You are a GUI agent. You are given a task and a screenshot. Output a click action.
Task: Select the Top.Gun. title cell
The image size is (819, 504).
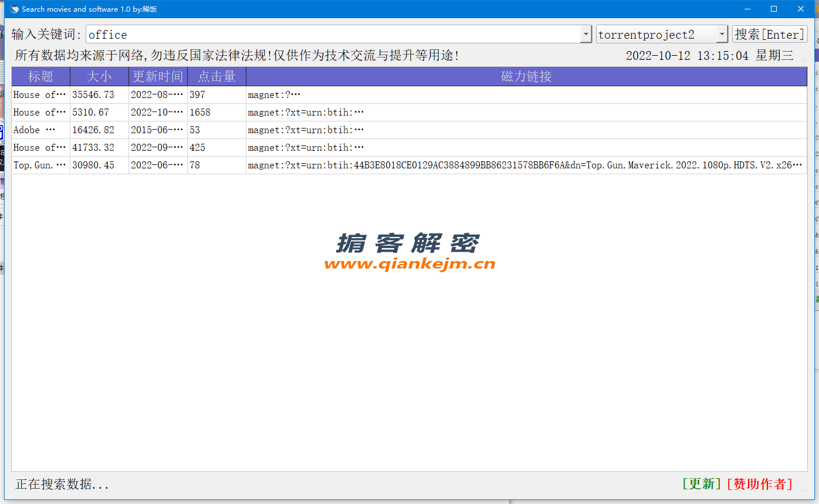tap(41, 165)
